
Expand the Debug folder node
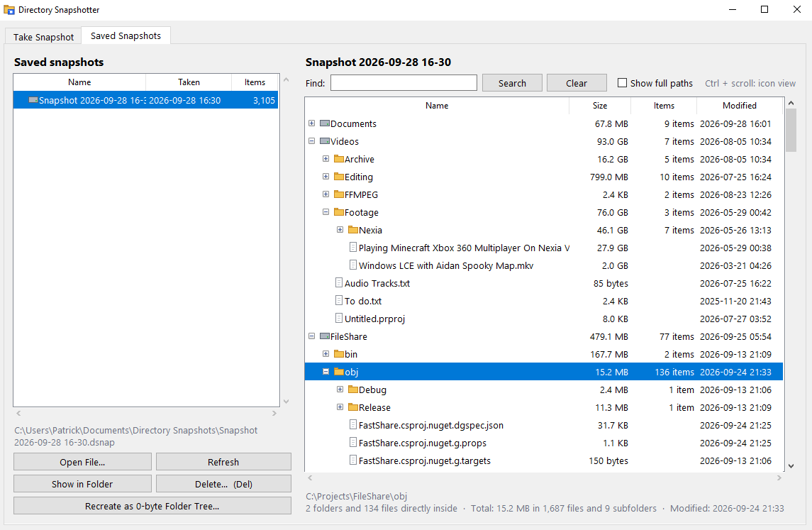pos(340,389)
